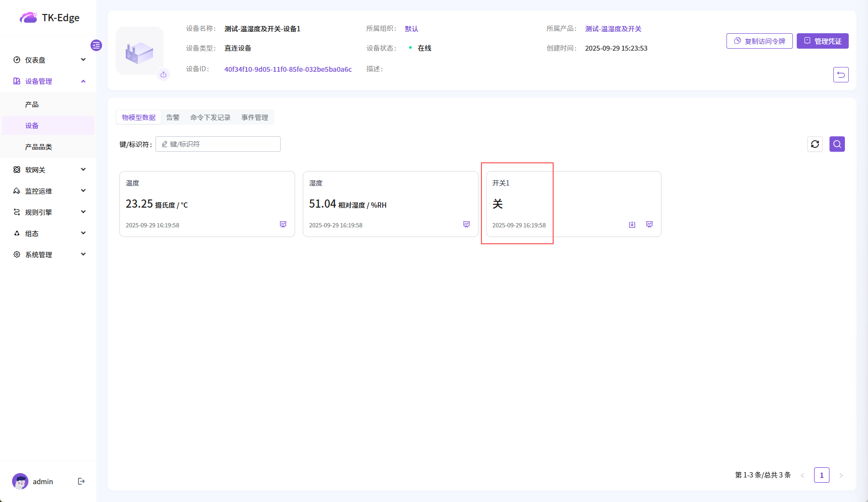The height and width of the screenshot is (502, 868).
Task: Open the 测试-温湿度及开关 product link
Action: click(613, 29)
